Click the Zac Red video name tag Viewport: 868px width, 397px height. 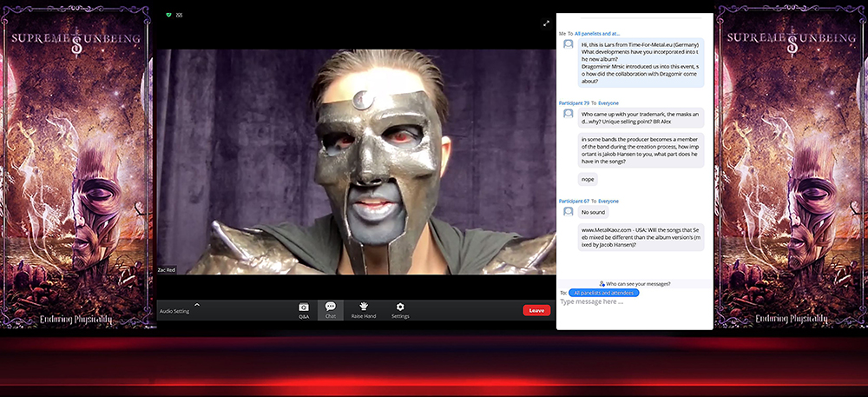pos(166,269)
